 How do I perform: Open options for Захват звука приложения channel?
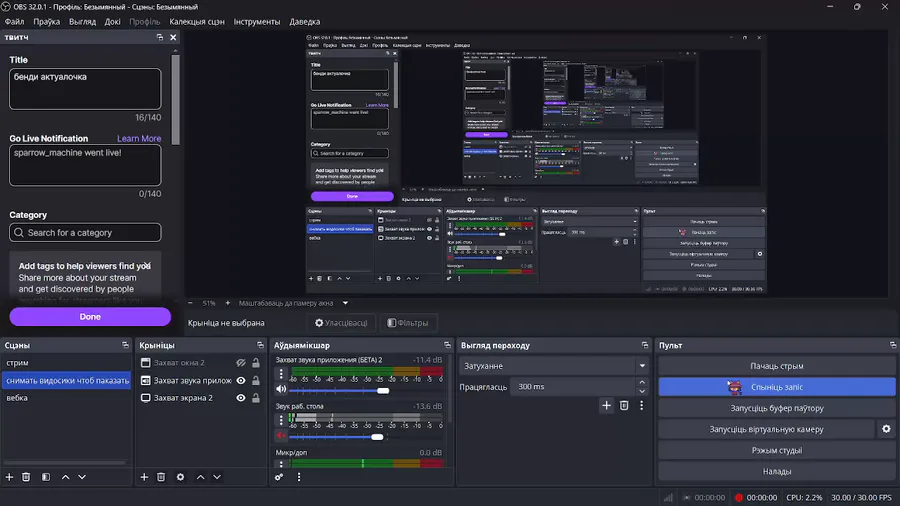click(281, 374)
